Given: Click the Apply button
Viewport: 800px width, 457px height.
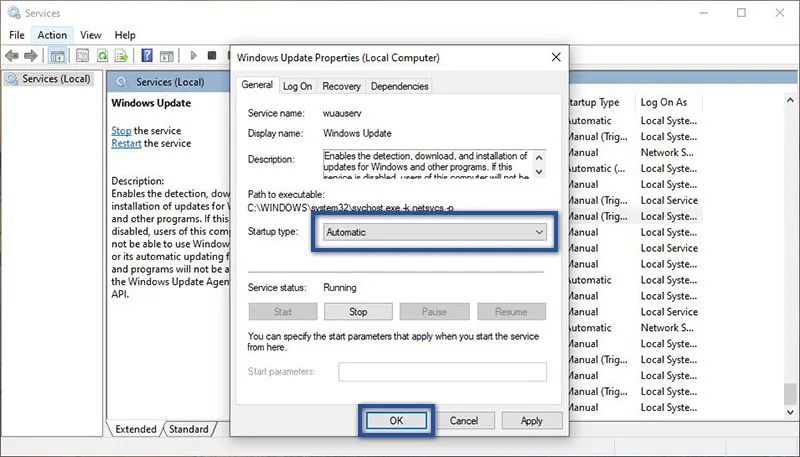Looking at the screenshot, I should [x=532, y=421].
